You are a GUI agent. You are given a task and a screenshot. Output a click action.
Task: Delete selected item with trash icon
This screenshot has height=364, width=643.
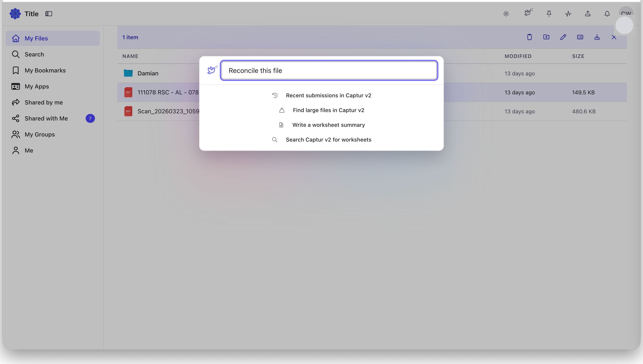[x=529, y=37]
